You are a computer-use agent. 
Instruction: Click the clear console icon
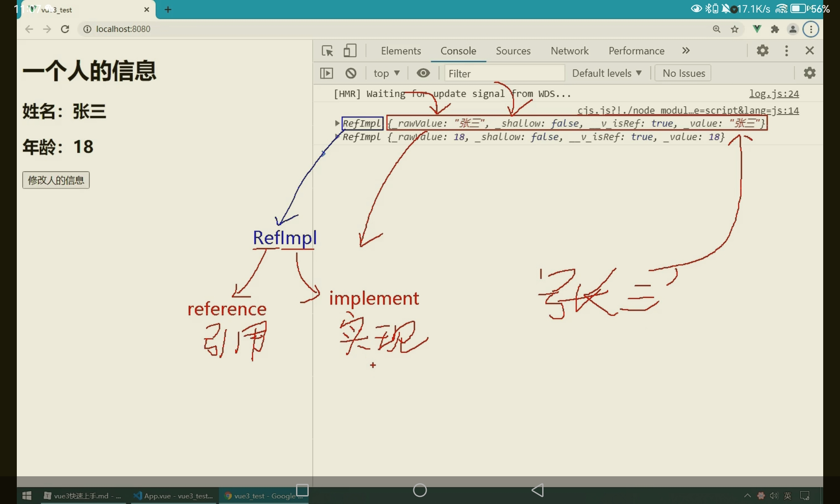point(351,73)
